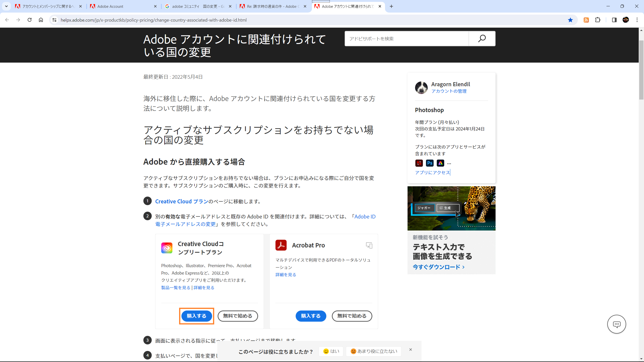The width and height of the screenshot is (644, 362).
Task: Click 購入する for Creative Cloud plan
Action: pos(196,316)
